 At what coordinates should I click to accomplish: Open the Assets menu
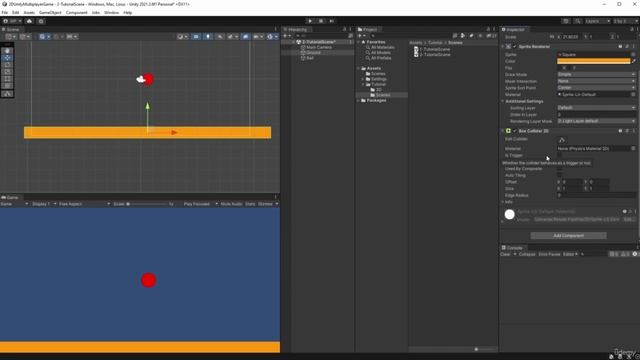click(x=29, y=13)
